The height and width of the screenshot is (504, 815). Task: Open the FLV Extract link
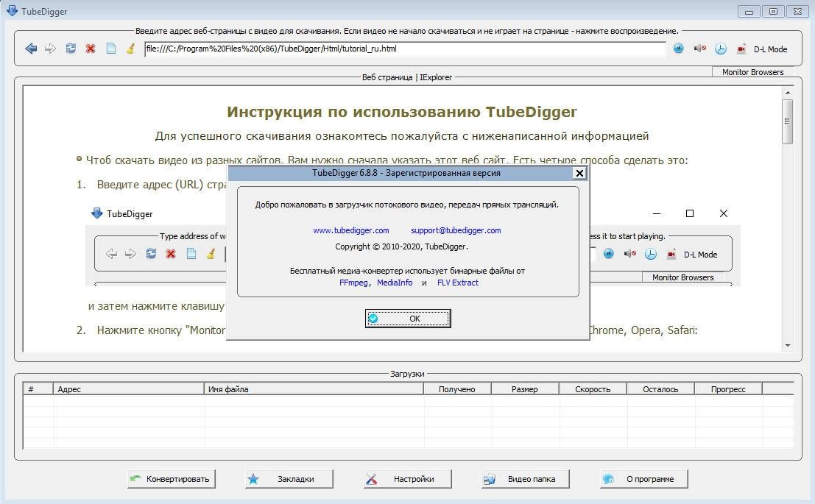click(457, 283)
